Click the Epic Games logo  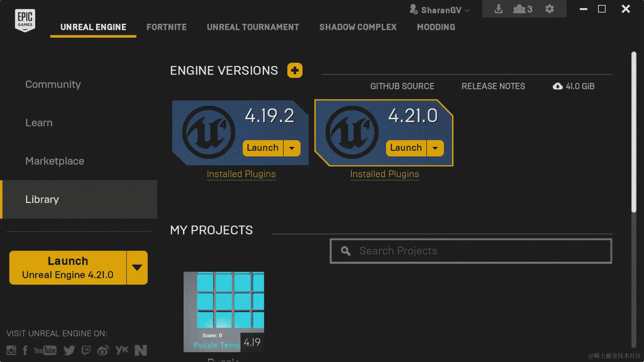click(25, 20)
